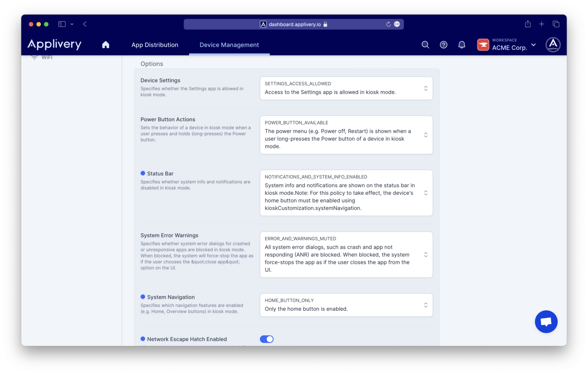
Task: Go back using the browser back arrow
Action: 85,24
